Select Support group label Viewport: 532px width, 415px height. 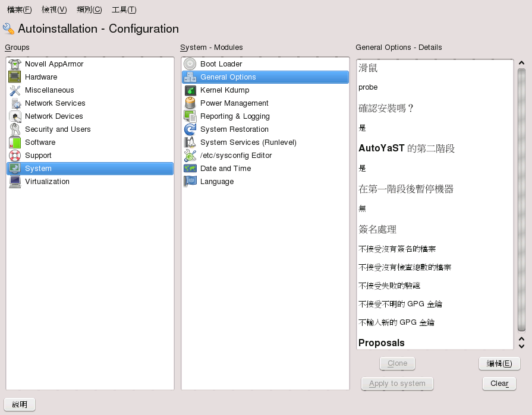click(38, 156)
